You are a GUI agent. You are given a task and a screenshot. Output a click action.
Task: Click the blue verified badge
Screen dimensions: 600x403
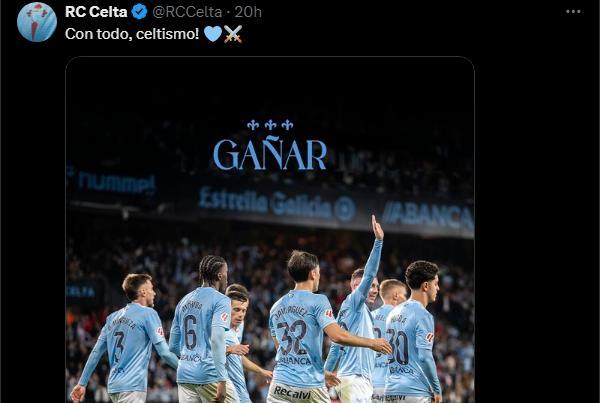pos(139,12)
